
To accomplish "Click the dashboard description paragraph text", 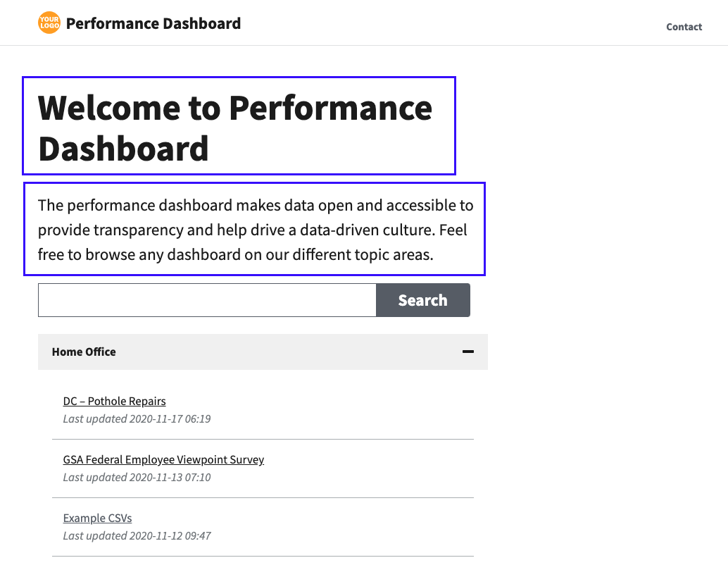I will [254, 230].
